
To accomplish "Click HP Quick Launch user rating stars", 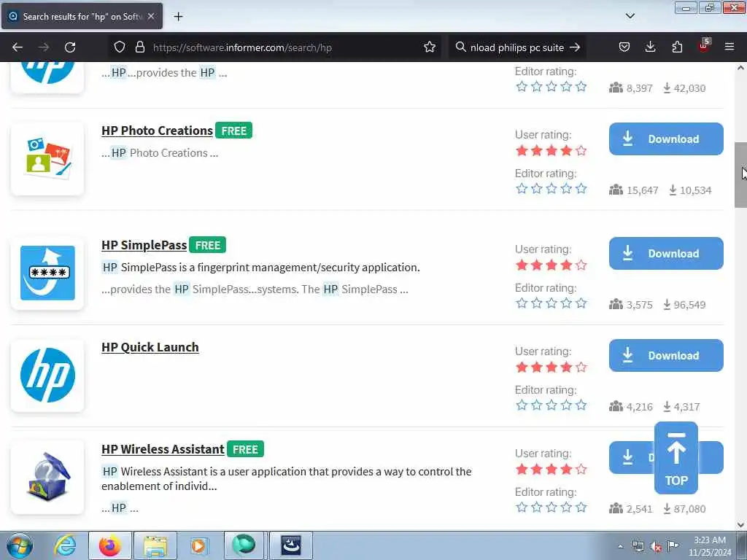I will pyautogui.click(x=551, y=367).
